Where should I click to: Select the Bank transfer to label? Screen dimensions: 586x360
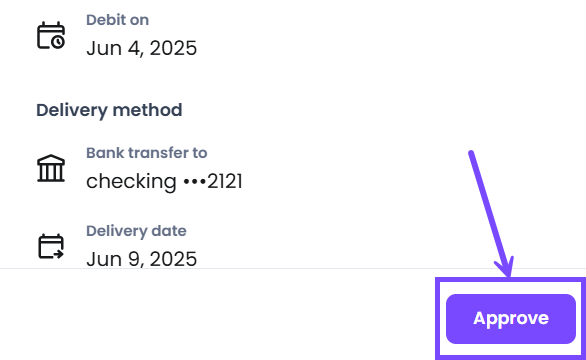tap(146, 153)
